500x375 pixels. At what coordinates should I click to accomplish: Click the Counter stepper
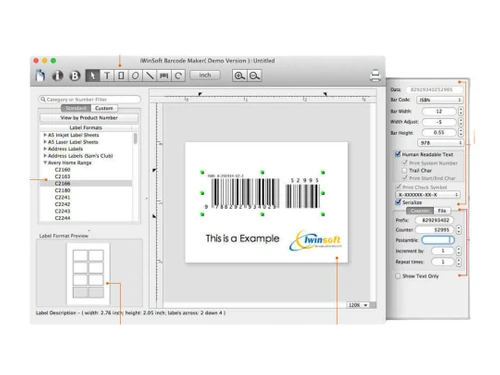click(x=459, y=230)
